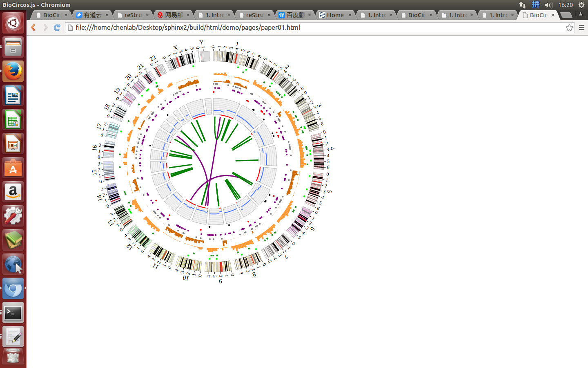Open LibreOffice Writer from launcher
The height and width of the screenshot is (368, 588).
tap(13, 95)
